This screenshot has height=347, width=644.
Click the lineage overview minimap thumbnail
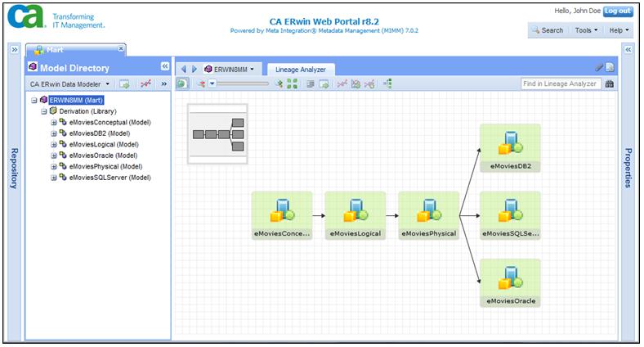click(x=217, y=134)
